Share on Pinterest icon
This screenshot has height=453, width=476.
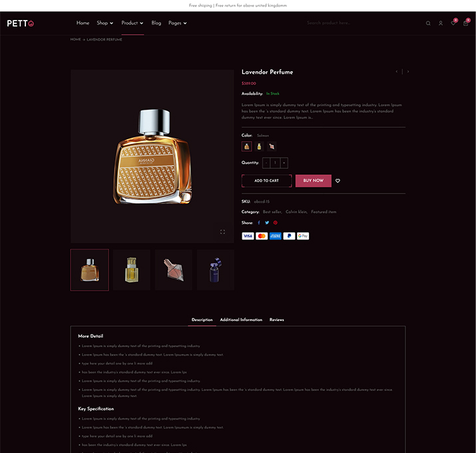(x=276, y=223)
